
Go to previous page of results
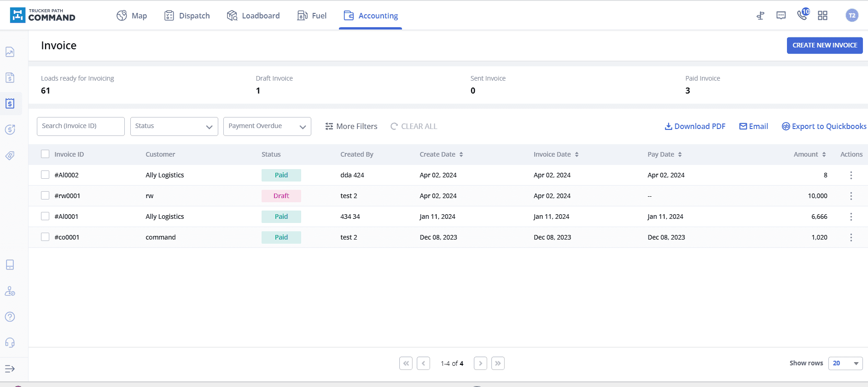point(423,364)
